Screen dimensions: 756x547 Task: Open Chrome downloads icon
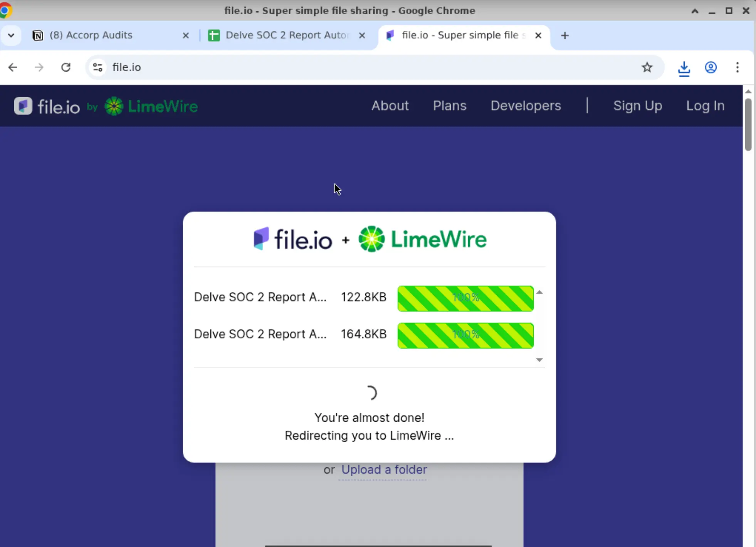tap(684, 68)
